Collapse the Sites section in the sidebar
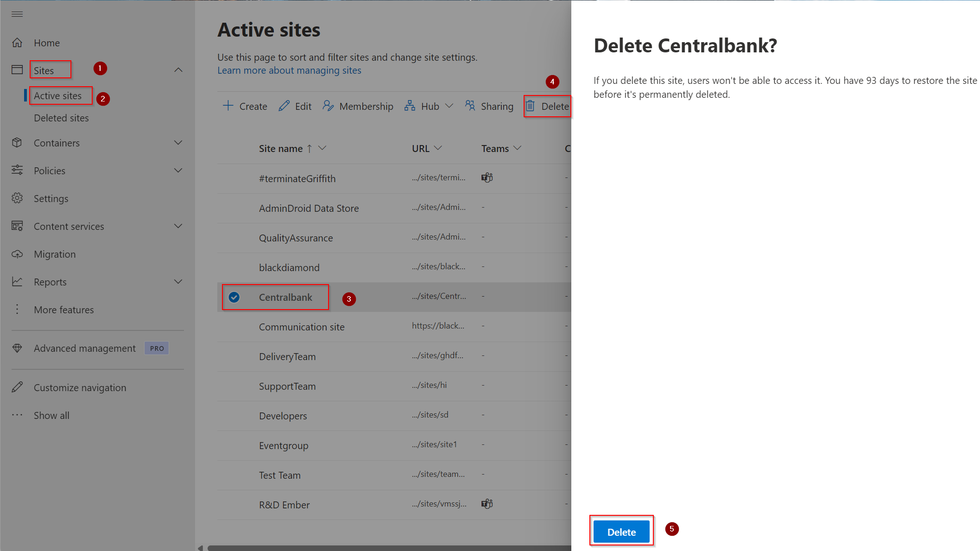This screenshot has height=551, width=980. pyautogui.click(x=178, y=70)
